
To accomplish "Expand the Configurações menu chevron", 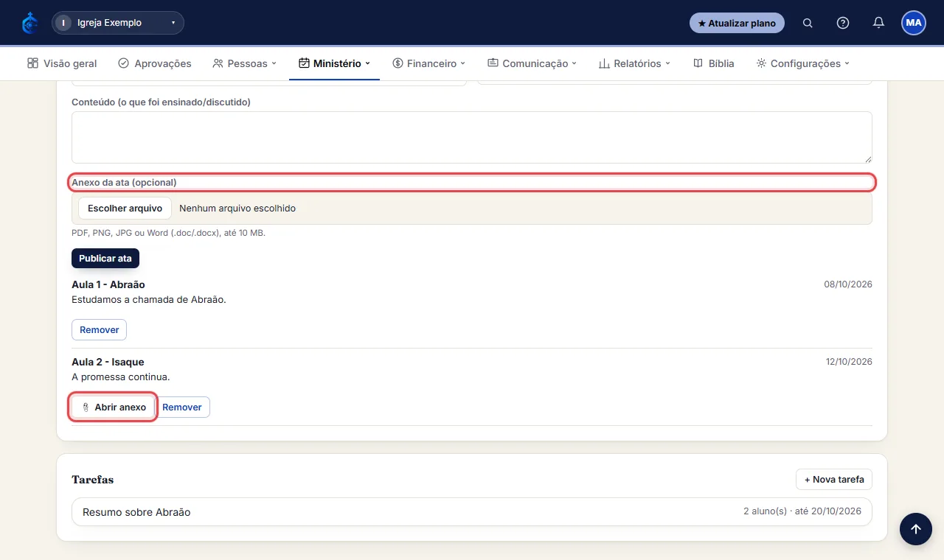I will tap(847, 63).
